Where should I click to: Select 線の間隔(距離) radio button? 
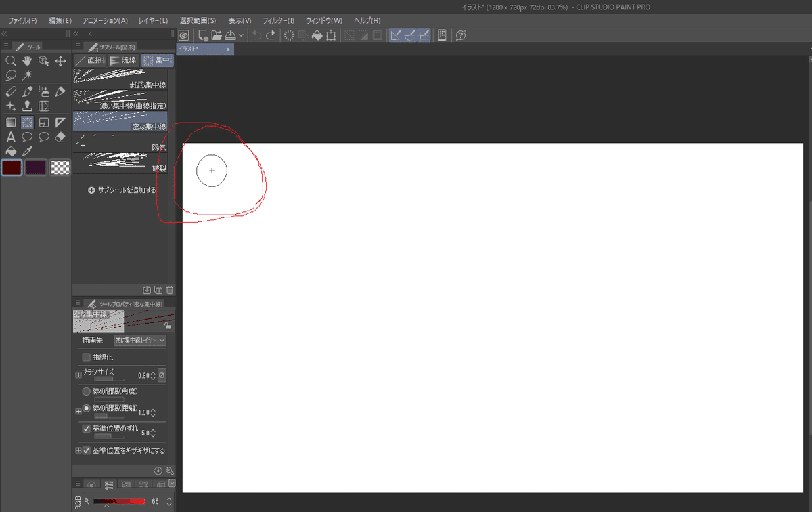[86, 409]
